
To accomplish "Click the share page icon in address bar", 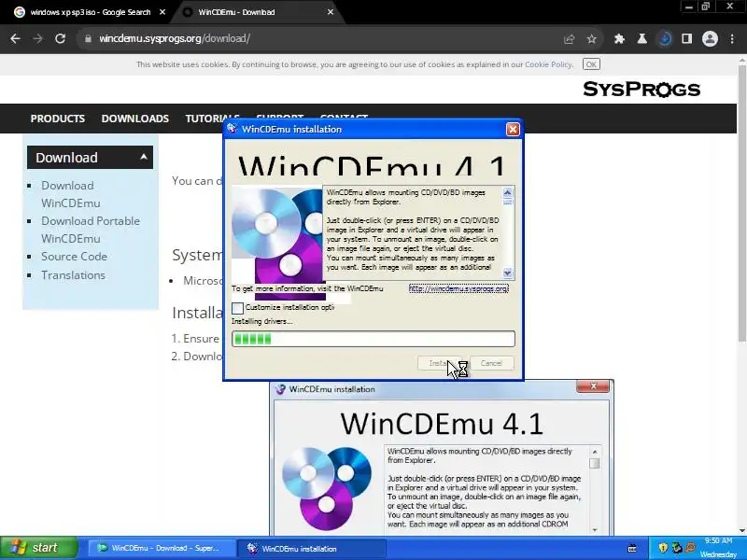I will pos(569,39).
